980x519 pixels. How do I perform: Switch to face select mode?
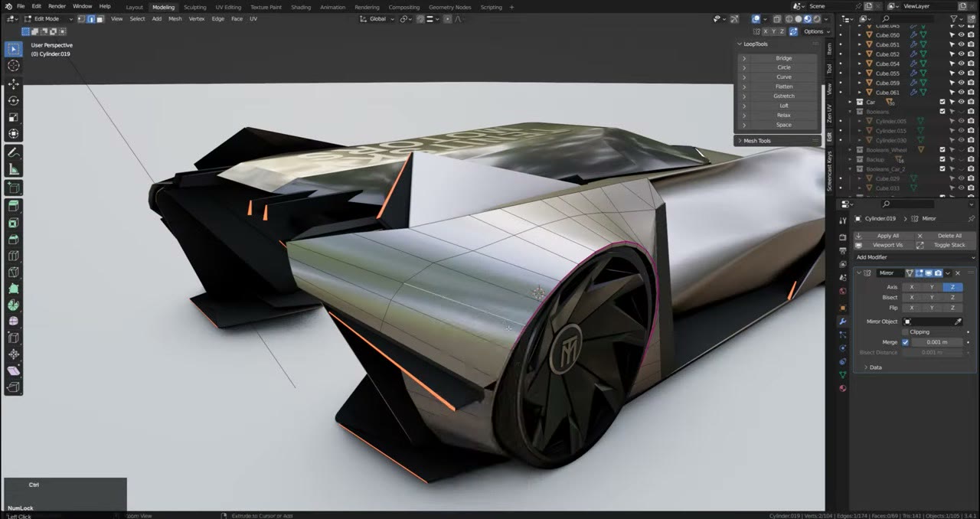click(100, 18)
